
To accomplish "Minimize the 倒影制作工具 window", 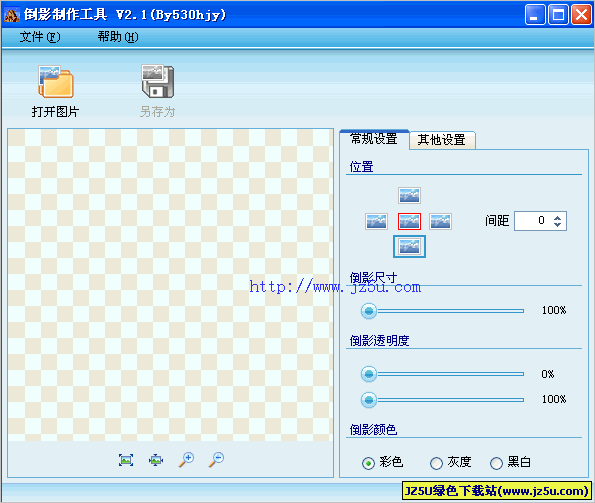I will [x=535, y=14].
